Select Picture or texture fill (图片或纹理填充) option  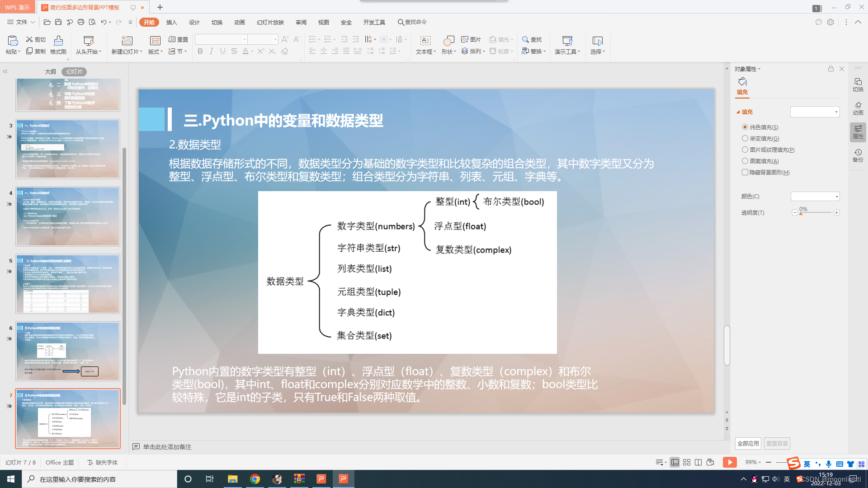tap(745, 150)
